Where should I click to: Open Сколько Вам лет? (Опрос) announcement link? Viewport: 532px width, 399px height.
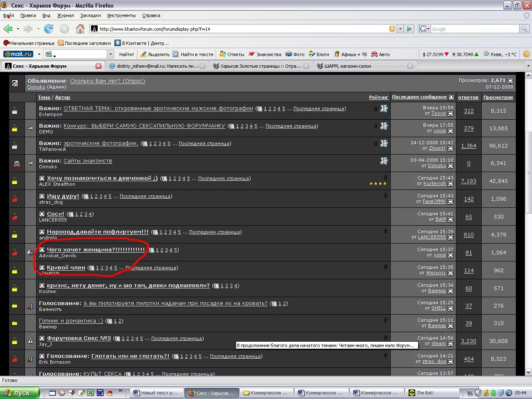[108, 81]
